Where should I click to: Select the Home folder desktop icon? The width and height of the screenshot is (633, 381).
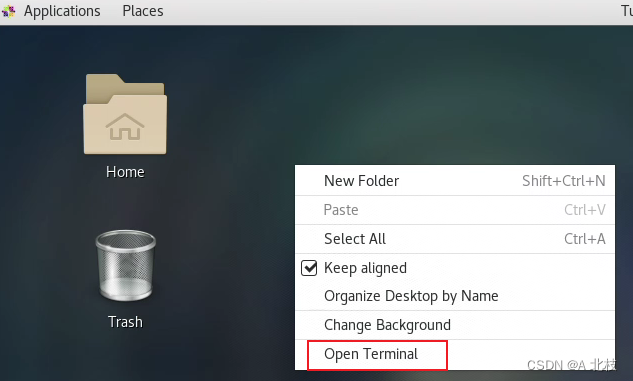[x=125, y=114]
